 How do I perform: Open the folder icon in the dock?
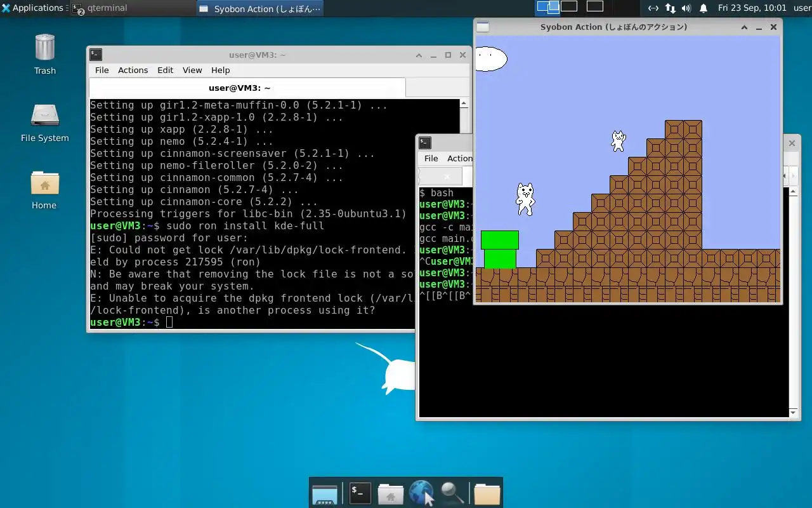(x=487, y=493)
